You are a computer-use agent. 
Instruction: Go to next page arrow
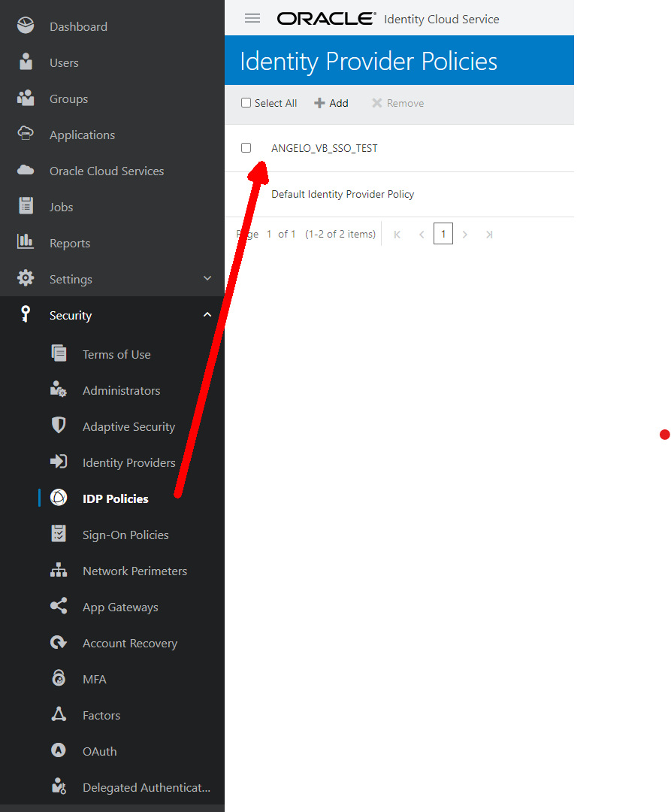click(x=465, y=235)
